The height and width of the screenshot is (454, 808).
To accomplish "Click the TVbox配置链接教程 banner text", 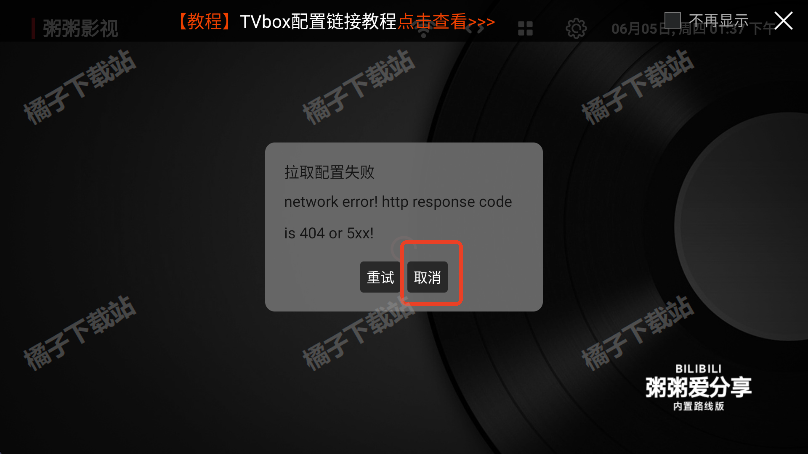I will (318, 22).
